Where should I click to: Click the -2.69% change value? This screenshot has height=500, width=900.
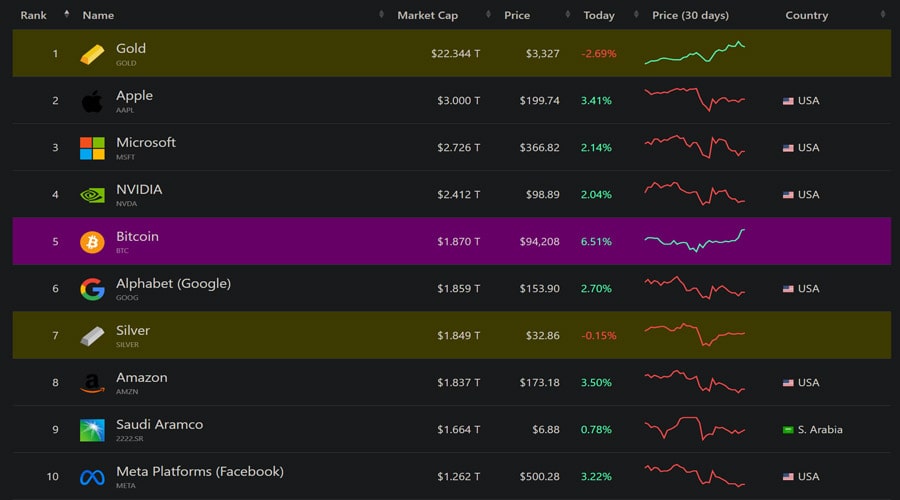tap(599, 54)
